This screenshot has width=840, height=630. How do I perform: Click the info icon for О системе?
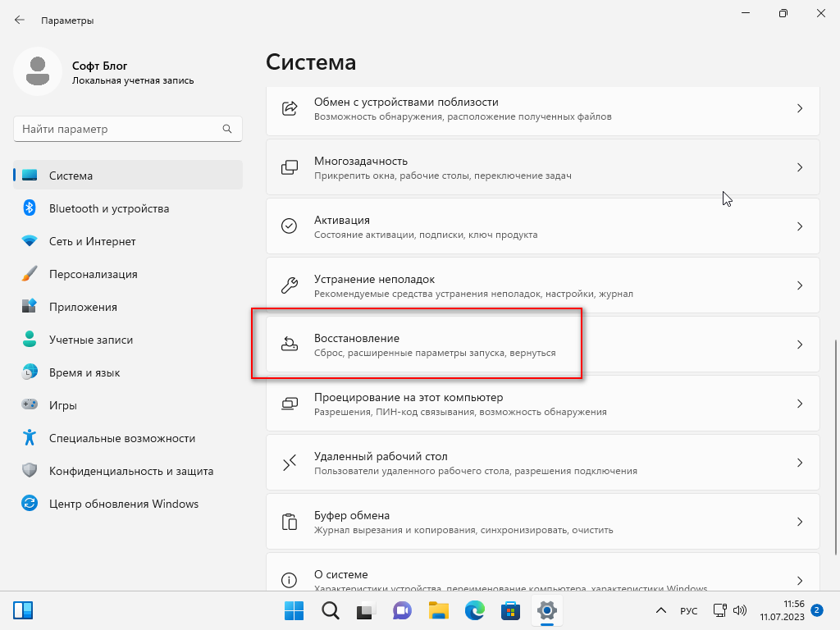(290, 580)
